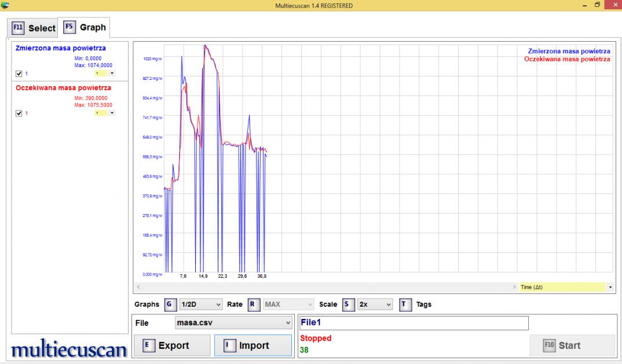Switch to the Graph tab

[84, 27]
